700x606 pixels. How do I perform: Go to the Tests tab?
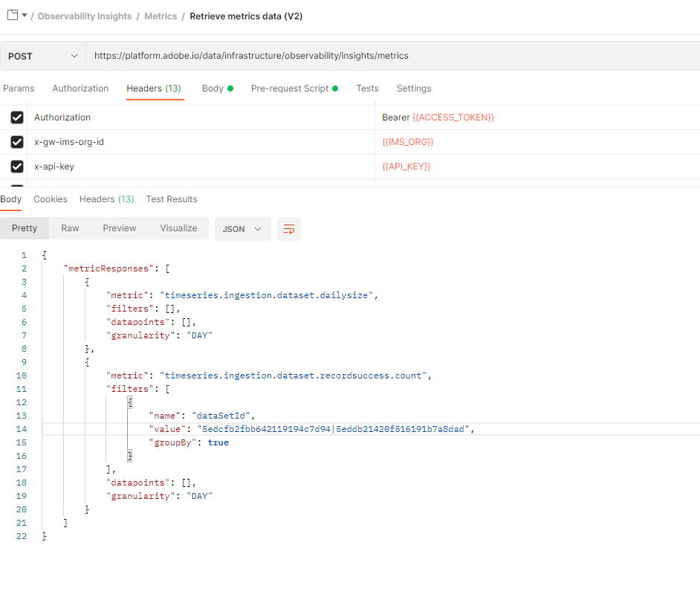pos(367,88)
